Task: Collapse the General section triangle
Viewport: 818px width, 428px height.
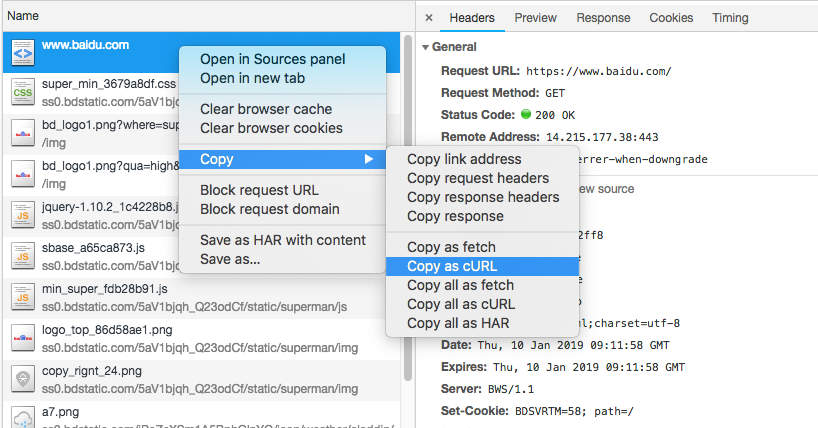Action: [x=425, y=47]
